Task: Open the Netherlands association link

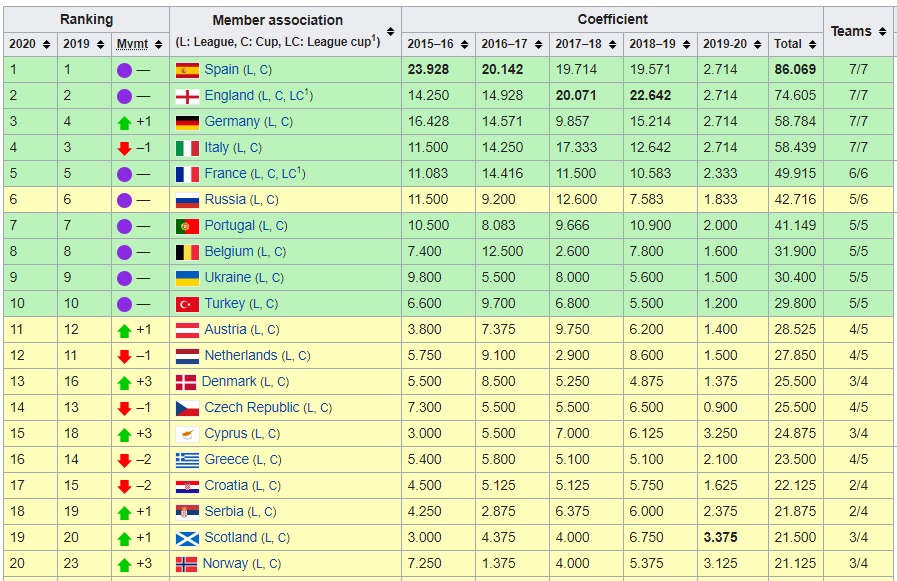Action: [241, 355]
